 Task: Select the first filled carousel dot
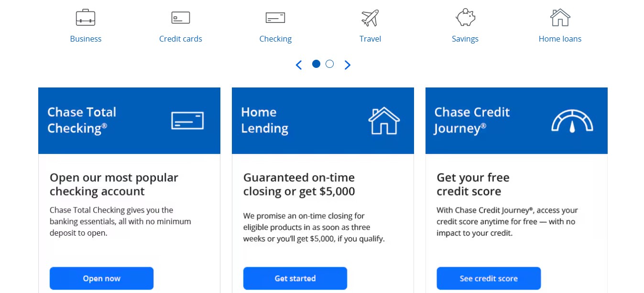[x=316, y=64]
